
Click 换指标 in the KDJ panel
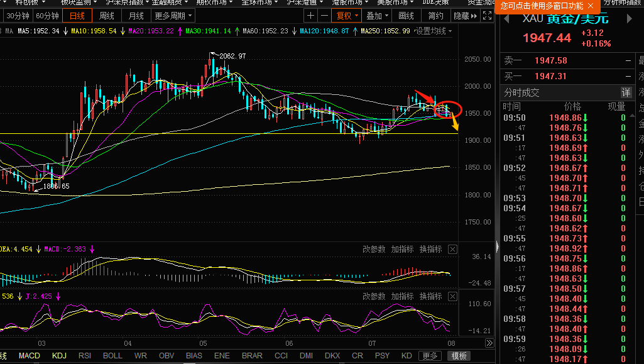click(x=430, y=296)
